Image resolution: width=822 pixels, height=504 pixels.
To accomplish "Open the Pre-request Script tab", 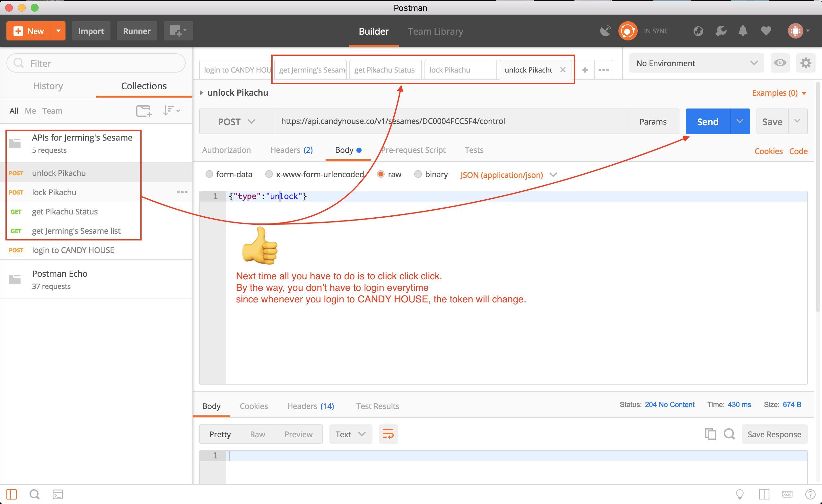I will [413, 150].
